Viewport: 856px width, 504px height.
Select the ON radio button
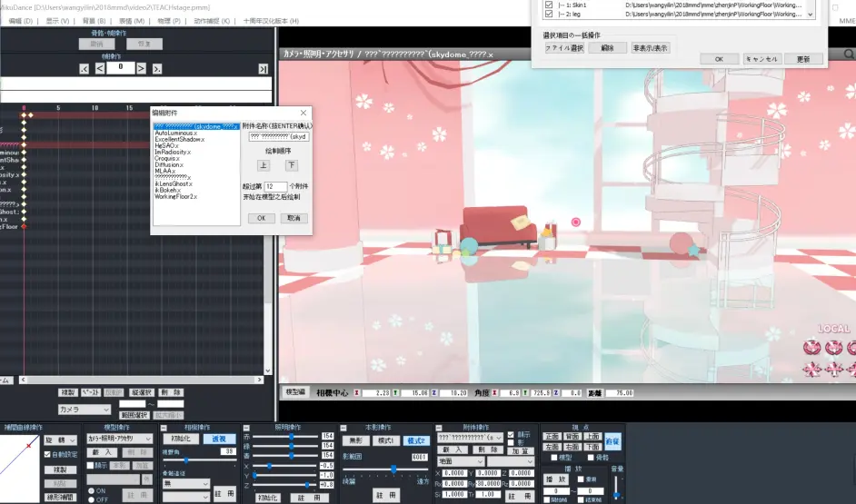(91, 491)
